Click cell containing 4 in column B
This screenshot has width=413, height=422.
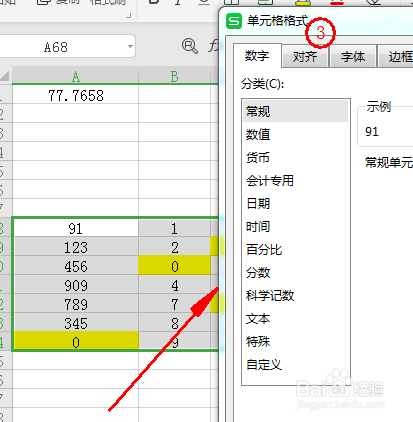(x=174, y=285)
